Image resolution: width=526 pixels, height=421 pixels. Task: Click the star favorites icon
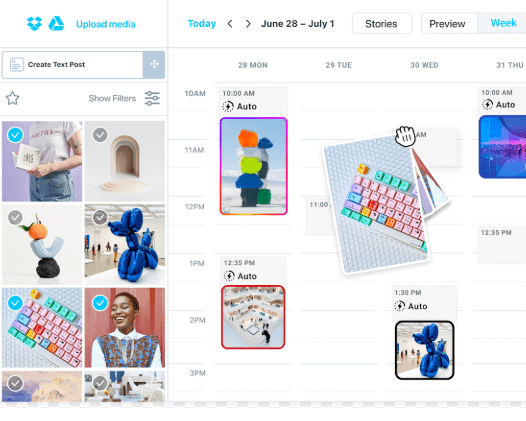(12, 98)
